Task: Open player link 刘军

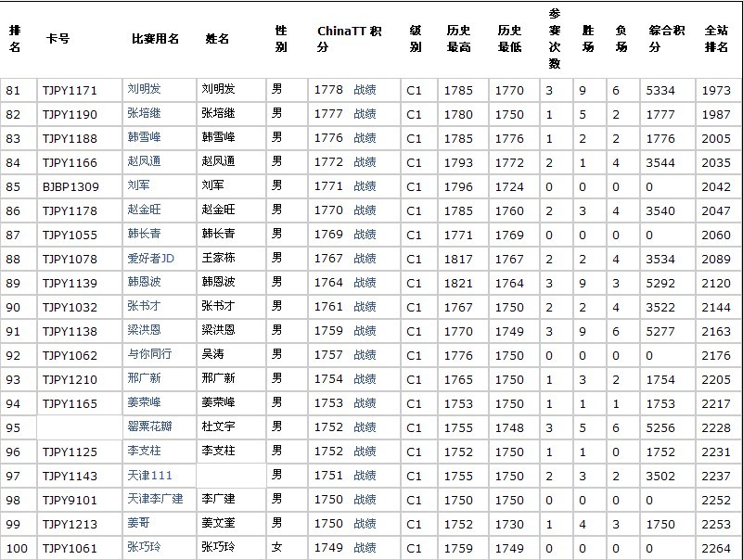Action: (138, 185)
